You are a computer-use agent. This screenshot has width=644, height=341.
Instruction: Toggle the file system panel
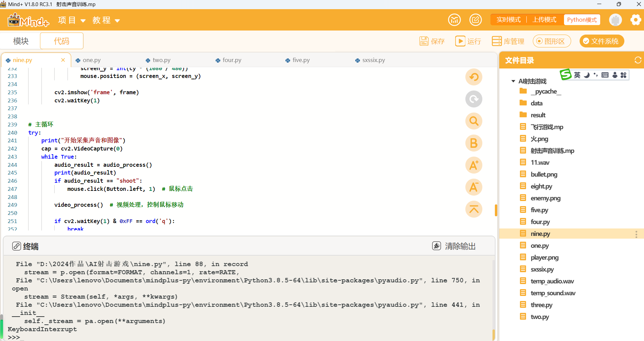point(602,41)
